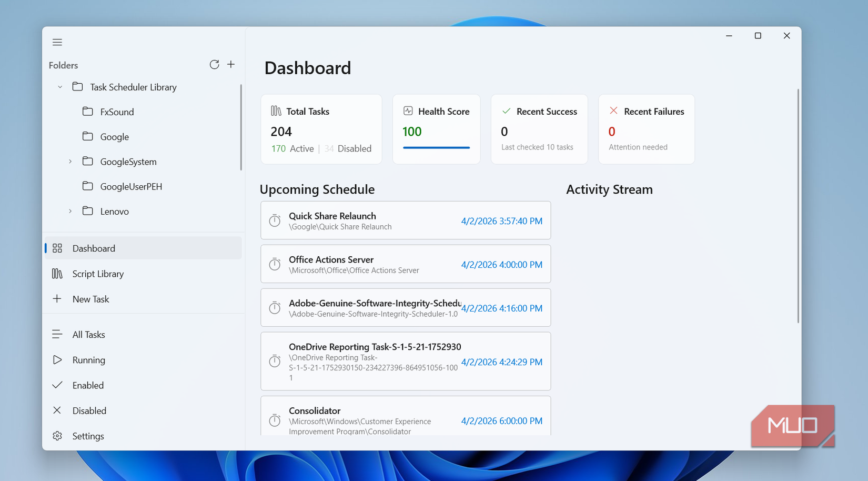Select the FxSound folder
This screenshot has width=868, height=481.
coord(116,112)
